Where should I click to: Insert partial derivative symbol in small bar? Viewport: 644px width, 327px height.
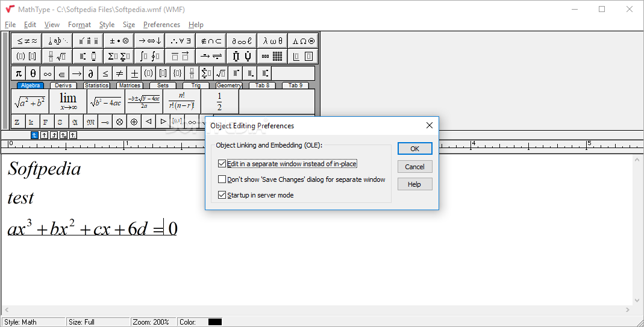click(x=90, y=73)
